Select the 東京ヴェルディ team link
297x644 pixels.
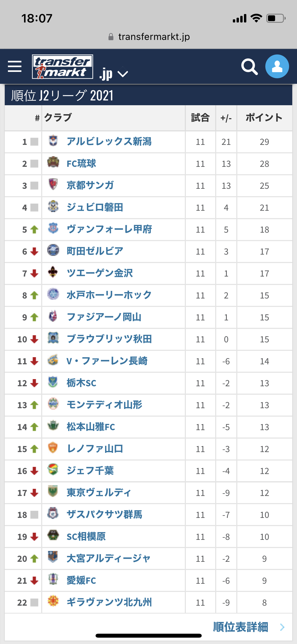tap(99, 493)
